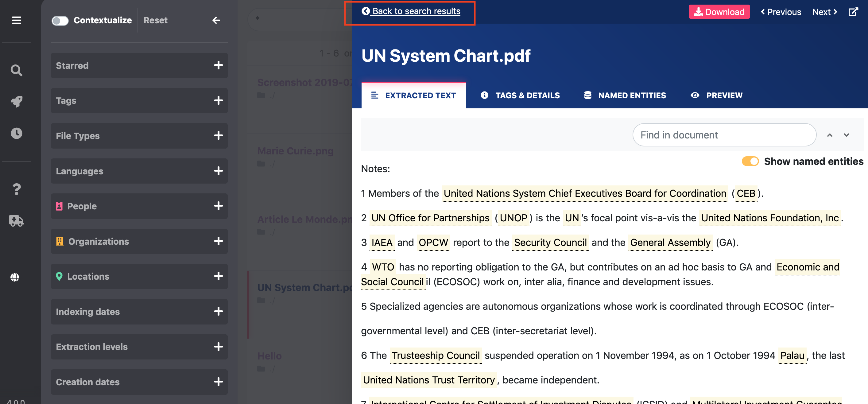The image size is (868, 404).
Task: Click the Reset filters button
Action: [155, 20]
